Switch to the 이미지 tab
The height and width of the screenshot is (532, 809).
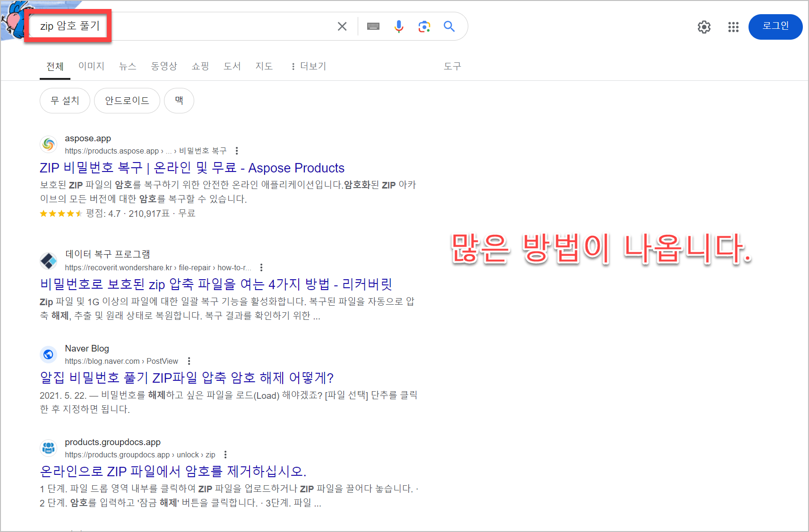click(91, 66)
